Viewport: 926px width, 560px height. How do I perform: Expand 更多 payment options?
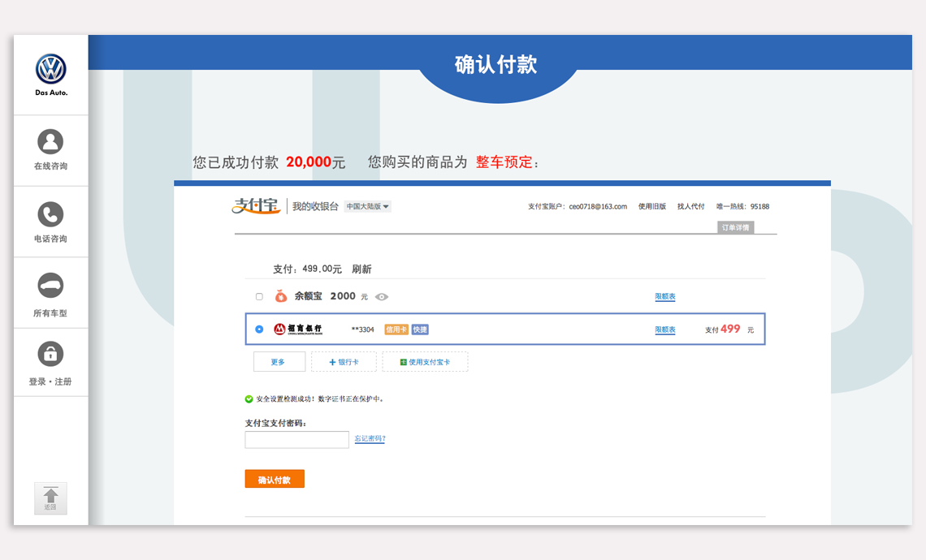click(279, 362)
